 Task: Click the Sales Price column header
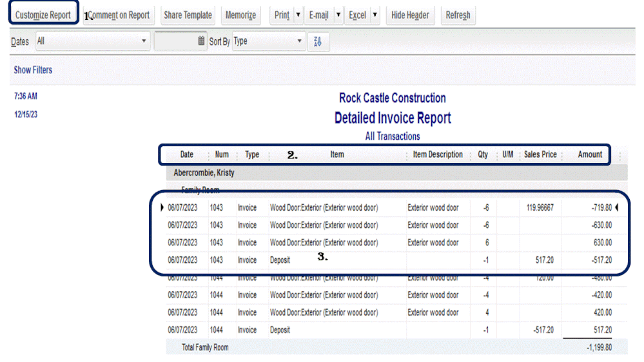(540, 155)
